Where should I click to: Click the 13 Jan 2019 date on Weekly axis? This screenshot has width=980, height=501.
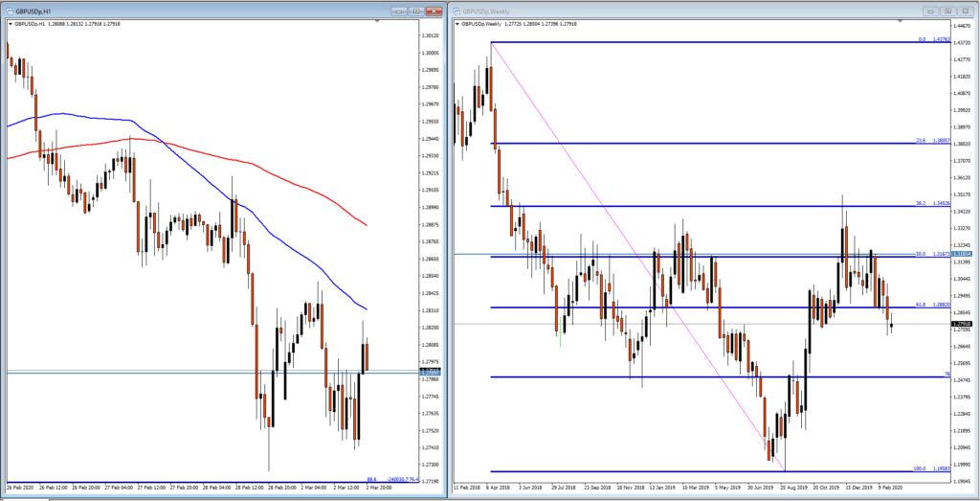[x=662, y=486]
